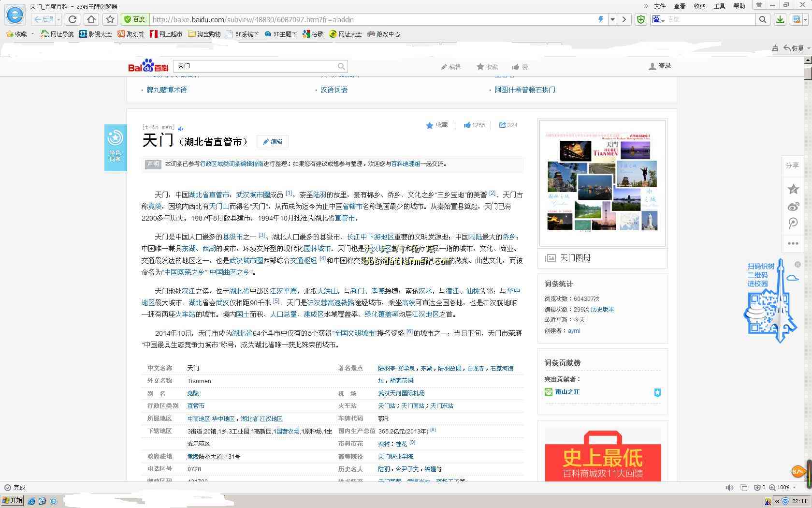
Task: Close the QR code campus promotion popup
Action: pos(797,264)
